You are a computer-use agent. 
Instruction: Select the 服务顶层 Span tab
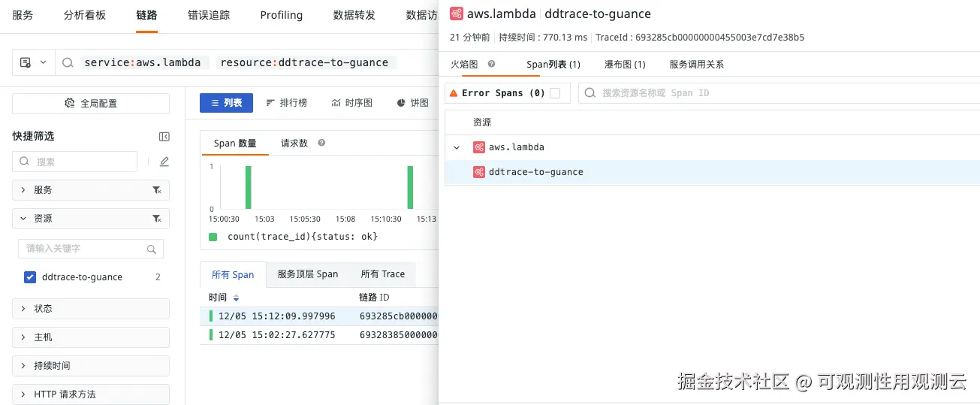[x=308, y=274]
